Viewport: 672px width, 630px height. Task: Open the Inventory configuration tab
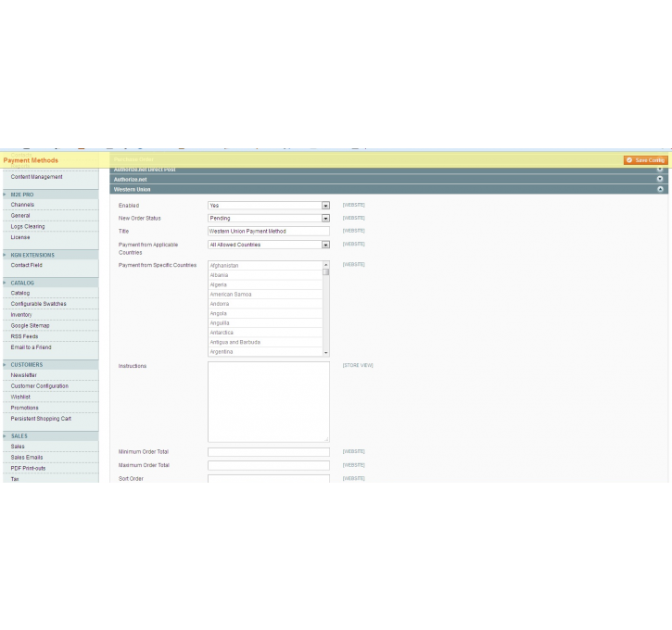pyautogui.click(x=21, y=315)
